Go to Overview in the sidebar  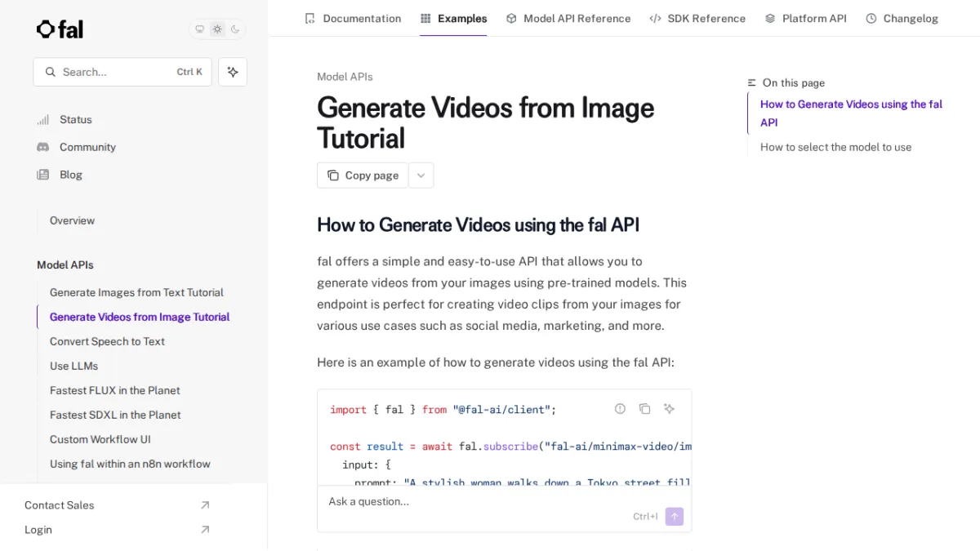point(72,220)
